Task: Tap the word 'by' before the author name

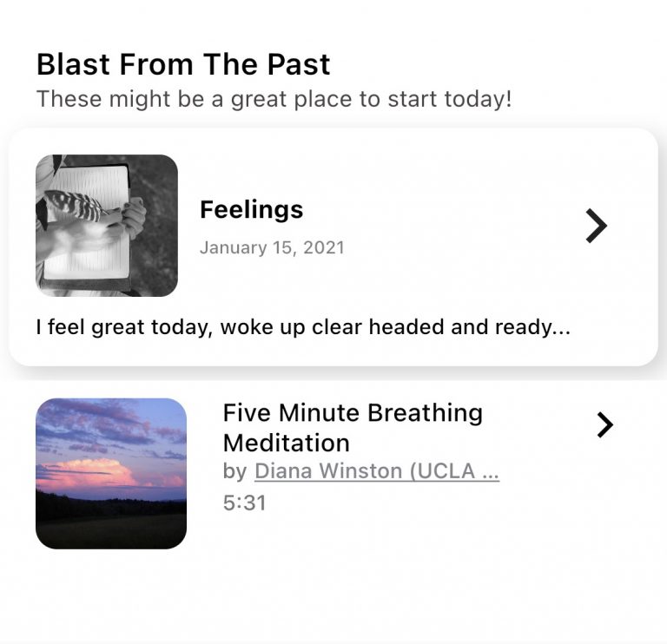Action: point(234,471)
